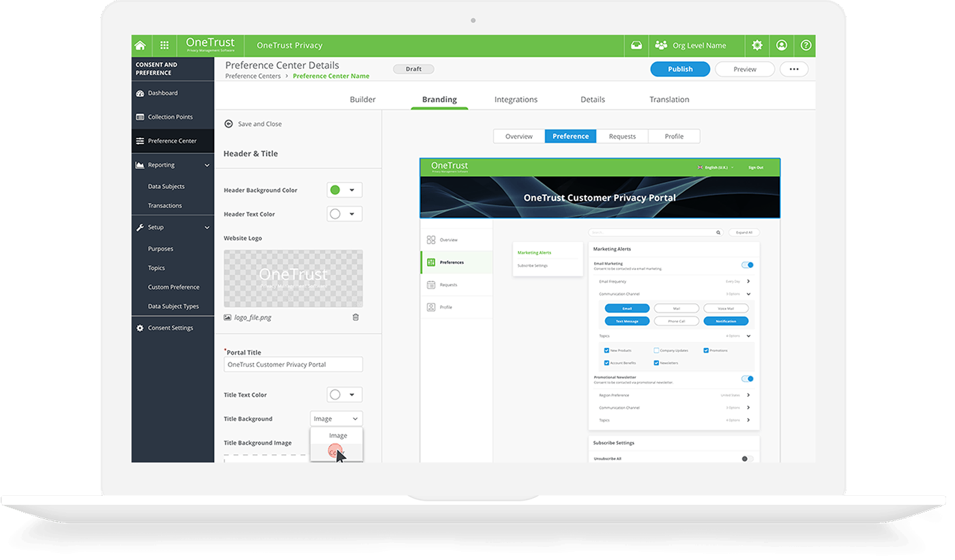The image size is (955, 560).
Task: Delete logo_file.png with the trash icon
Action: pos(355,317)
